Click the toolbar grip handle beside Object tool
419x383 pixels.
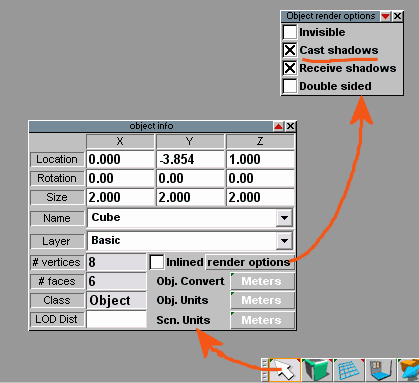265,369
